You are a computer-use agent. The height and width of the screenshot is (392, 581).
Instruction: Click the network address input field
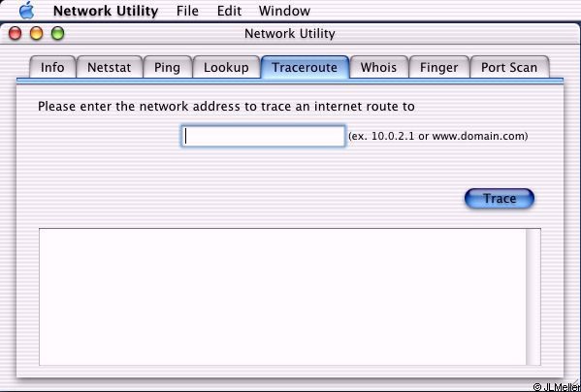click(x=263, y=136)
